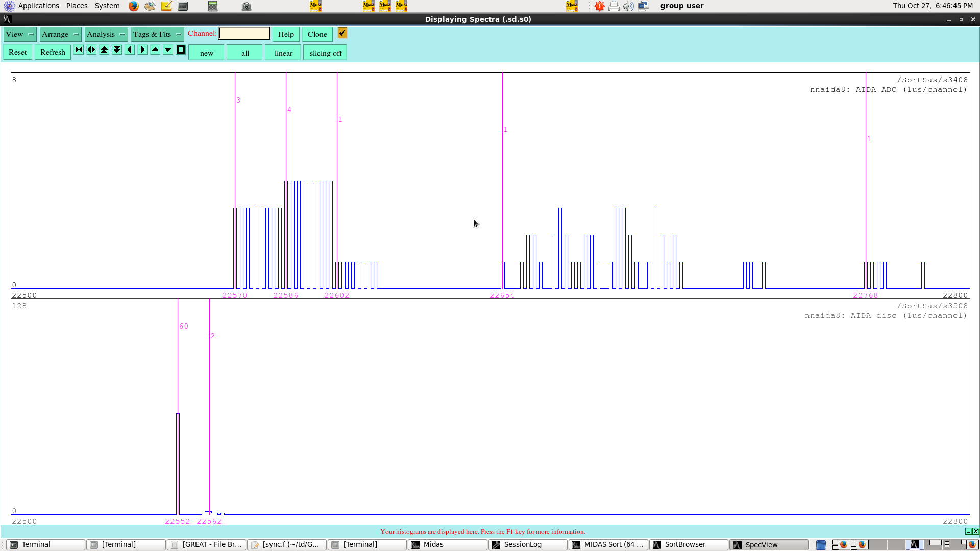
Task: Switch to the first Terminal taskbar window
Action: [x=46, y=545]
